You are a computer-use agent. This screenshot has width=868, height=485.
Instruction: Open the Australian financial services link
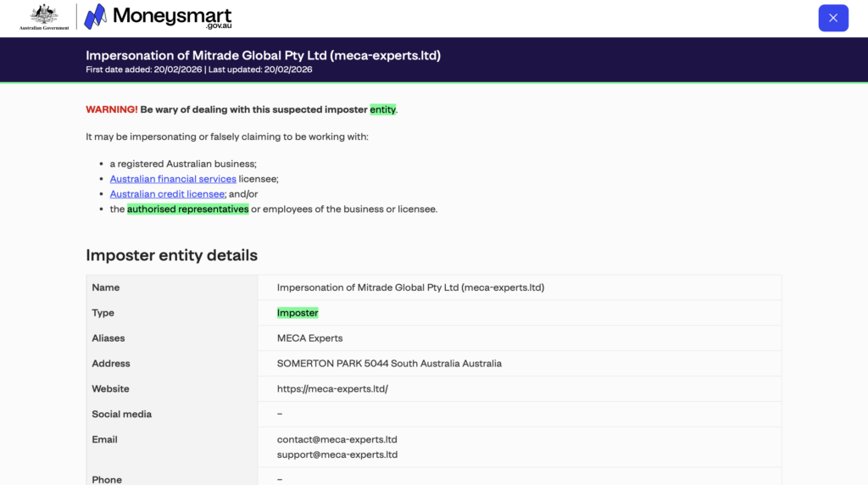click(173, 179)
